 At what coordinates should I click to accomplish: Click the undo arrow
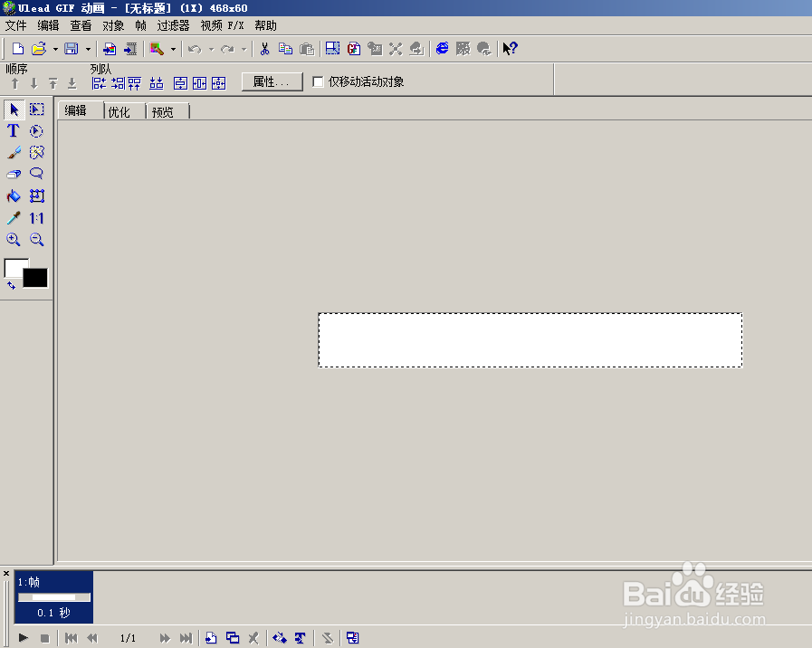[195, 49]
